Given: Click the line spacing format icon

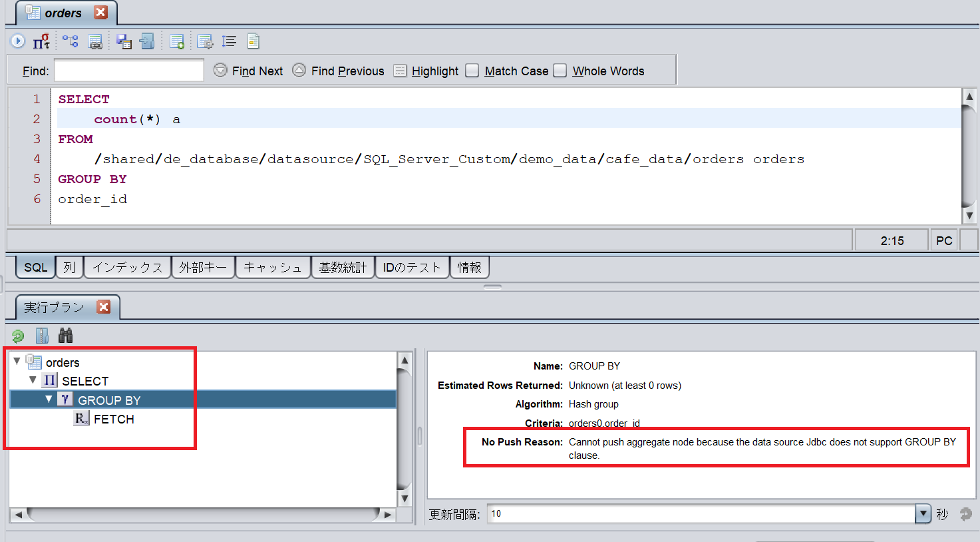Looking at the screenshot, I should pyautogui.click(x=229, y=41).
